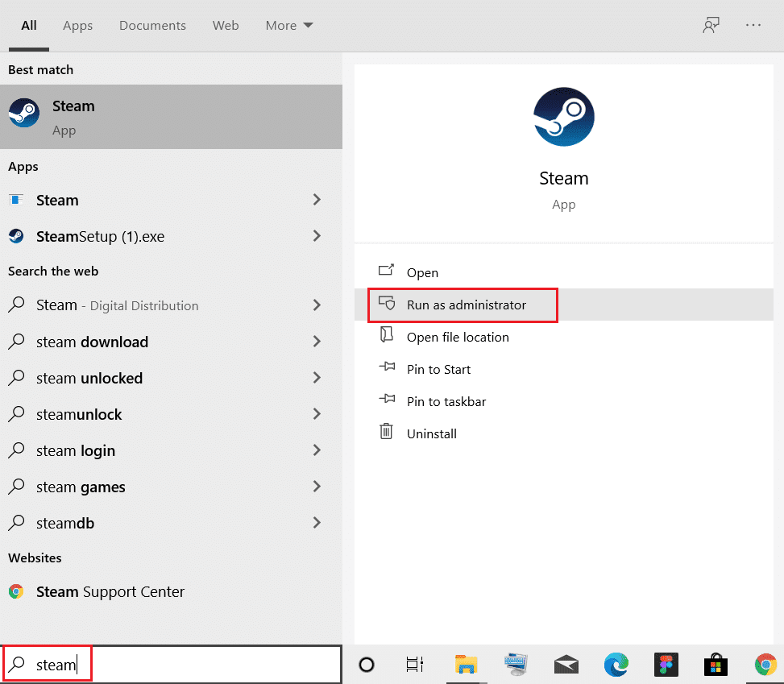Open Microsoft Store from the taskbar
The width and height of the screenshot is (784, 684).
coord(716,665)
